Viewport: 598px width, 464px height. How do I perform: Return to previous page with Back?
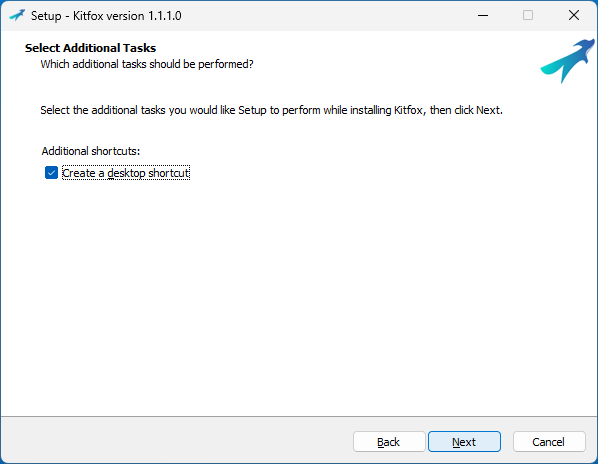coord(389,442)
